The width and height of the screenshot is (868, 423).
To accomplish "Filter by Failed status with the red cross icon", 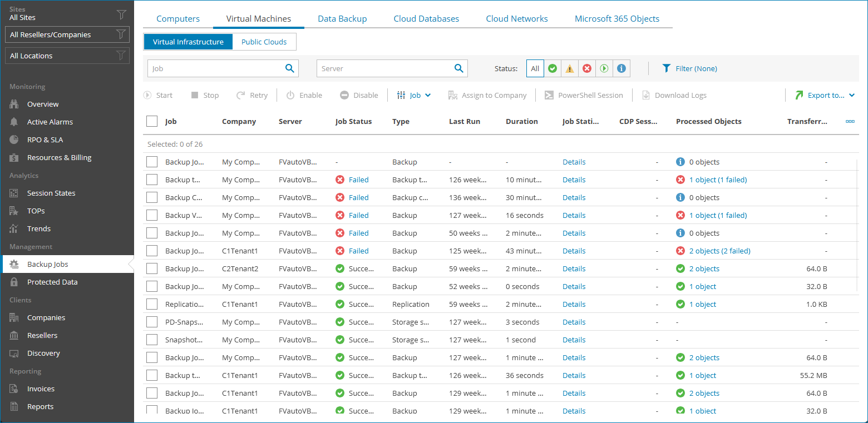I will click(587, 68).
